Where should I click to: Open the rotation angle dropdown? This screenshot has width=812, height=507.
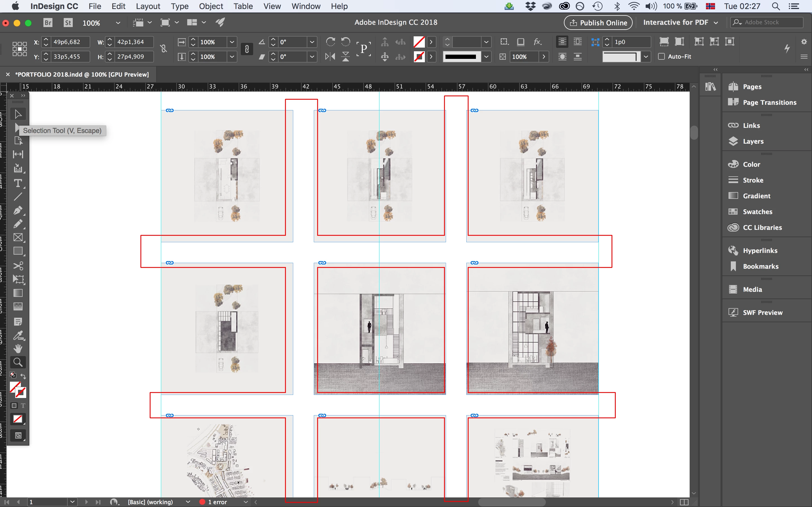312,42
